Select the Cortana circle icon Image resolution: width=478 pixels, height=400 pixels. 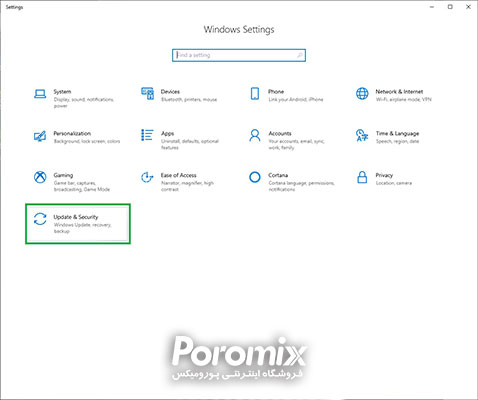[255, 177]
